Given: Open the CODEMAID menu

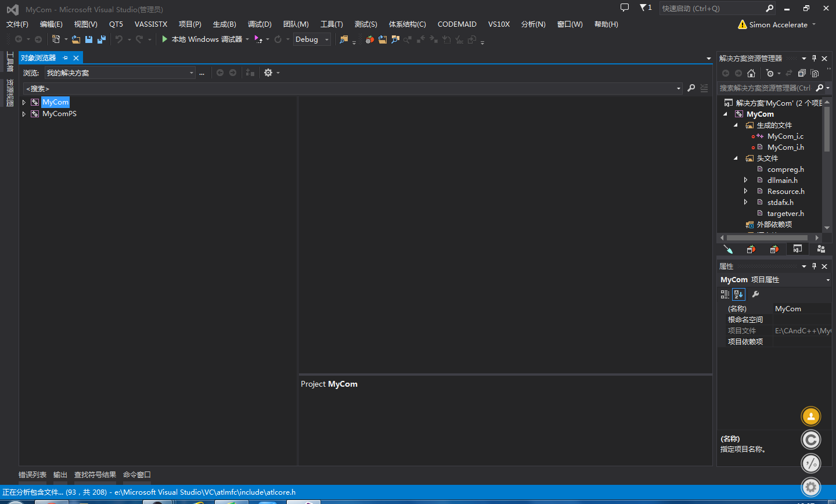Looking at the screenshot, I should pyautogui.click(x=457, y=24).
